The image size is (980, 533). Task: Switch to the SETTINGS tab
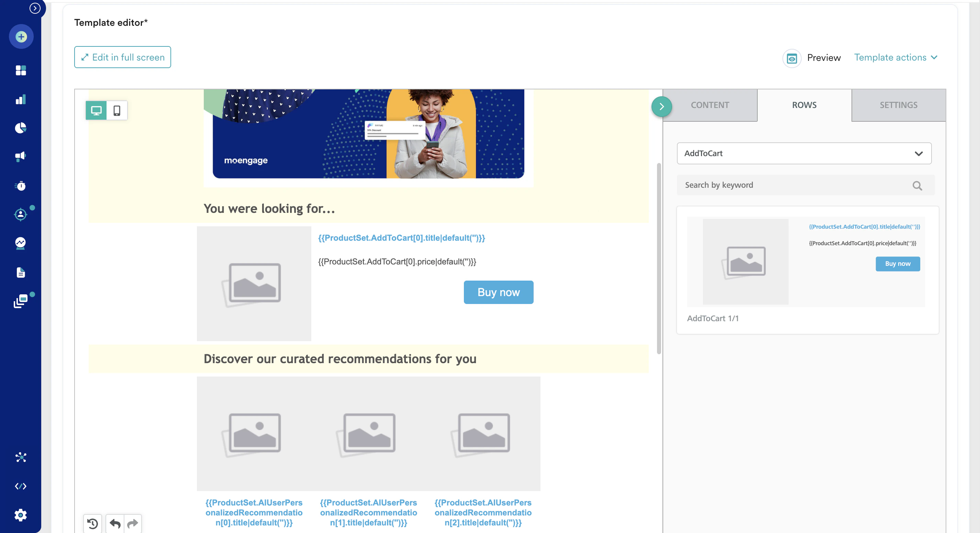tap(898, 105)
